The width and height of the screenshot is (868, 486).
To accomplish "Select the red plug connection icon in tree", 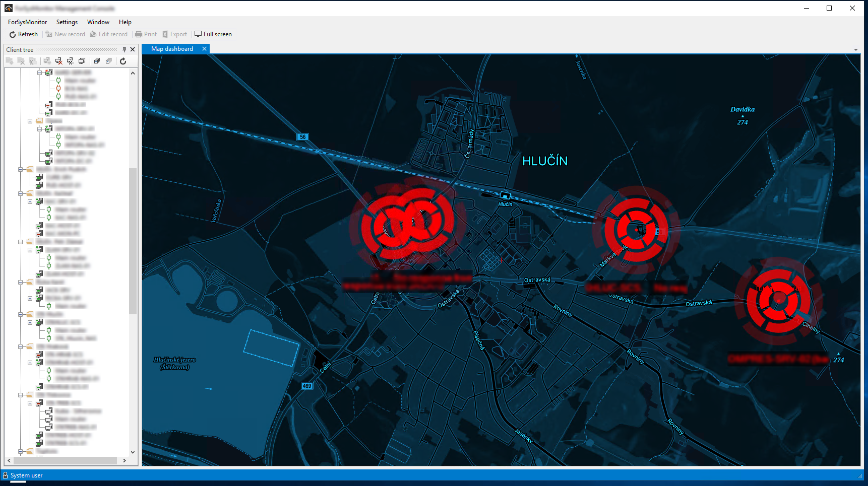I will point(58,89).
